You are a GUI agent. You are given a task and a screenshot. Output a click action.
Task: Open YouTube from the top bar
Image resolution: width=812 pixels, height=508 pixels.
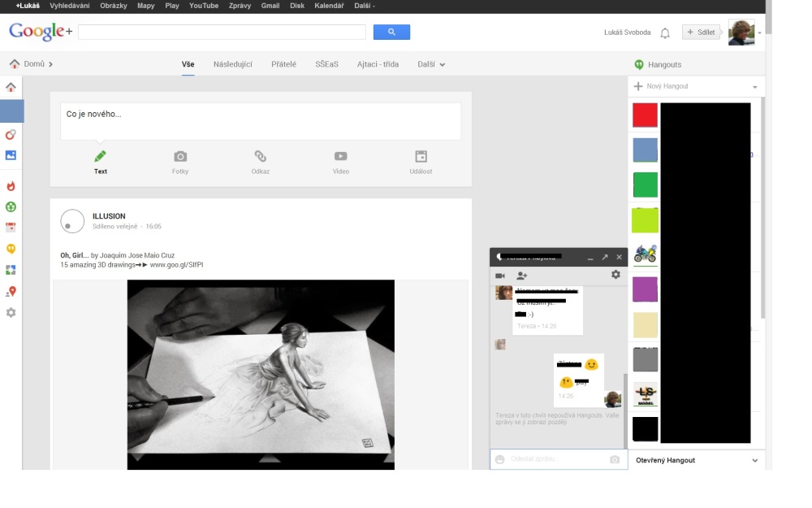point(204,6)
